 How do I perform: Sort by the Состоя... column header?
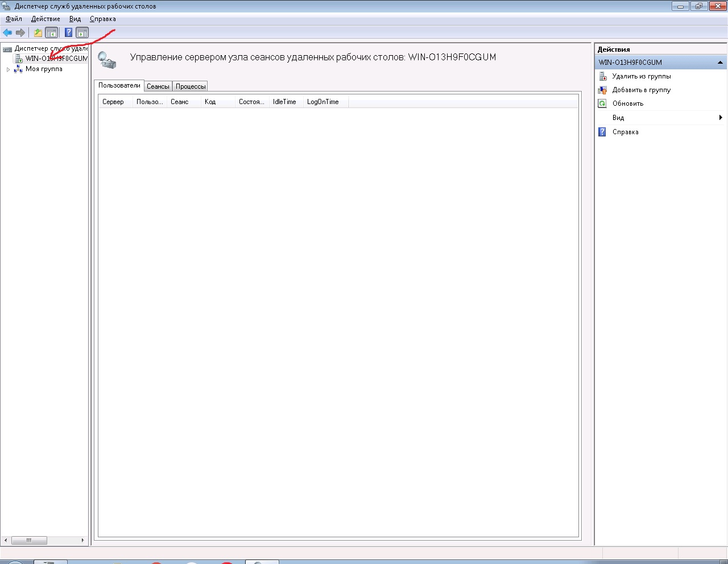(252, 102)
